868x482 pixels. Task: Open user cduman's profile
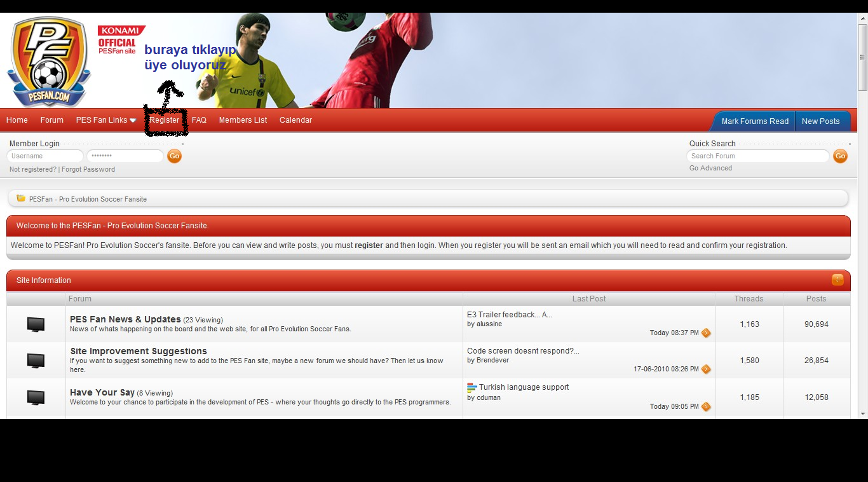pos(489,398)
